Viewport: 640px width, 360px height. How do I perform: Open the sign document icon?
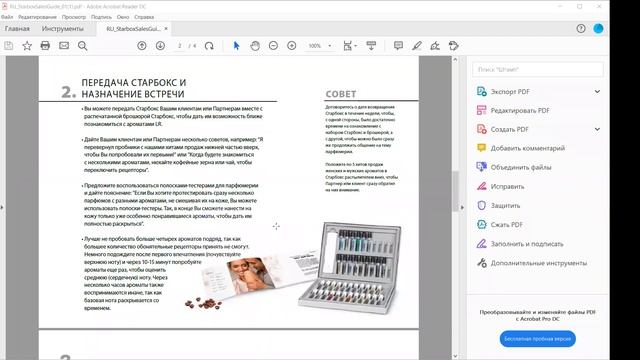coord(435,46)
